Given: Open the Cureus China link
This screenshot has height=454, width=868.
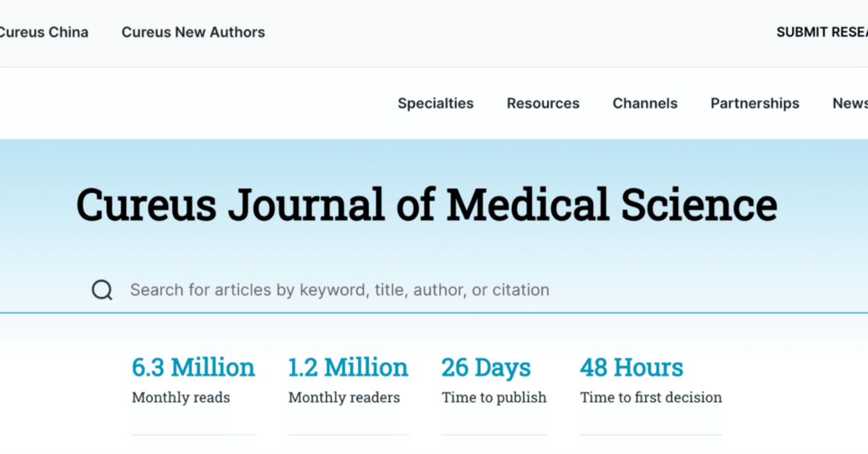Looking at the screenshot, I should click(x=43, y=33).
